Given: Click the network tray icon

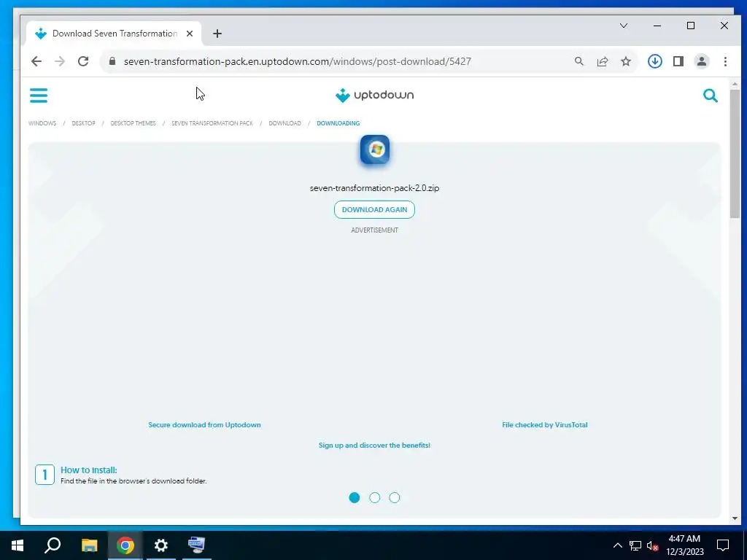Looking at the screenshot, I should (x=635, y=545).
